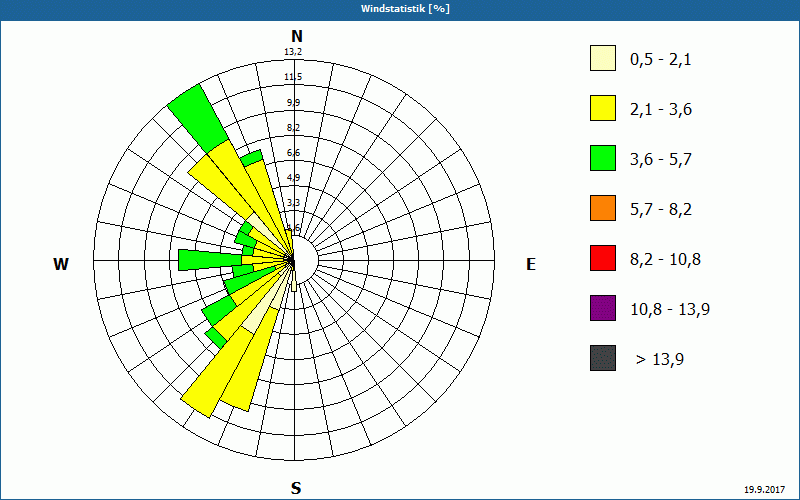Click the N compass label
Viewport: 800px width, 500px height.
(x=296, y=36)
